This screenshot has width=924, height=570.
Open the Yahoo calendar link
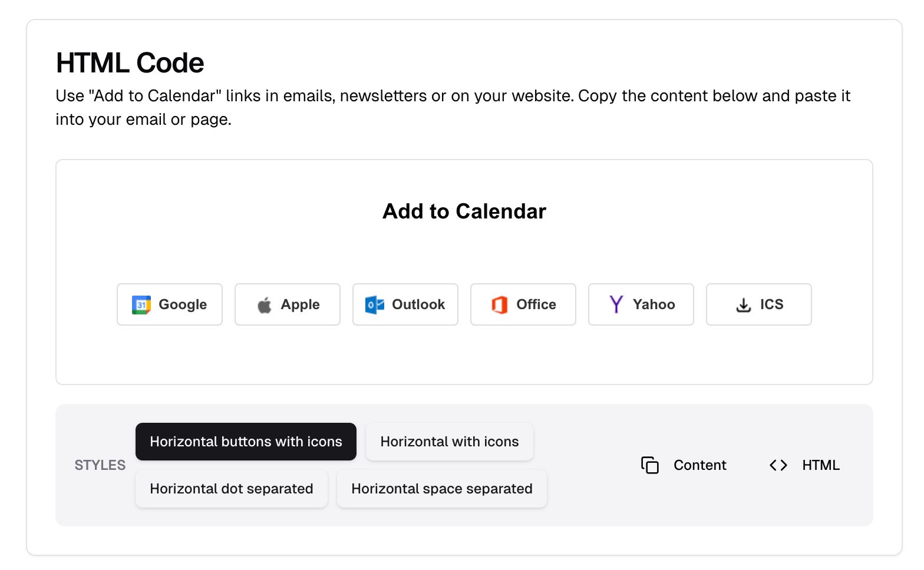[641, 304]
